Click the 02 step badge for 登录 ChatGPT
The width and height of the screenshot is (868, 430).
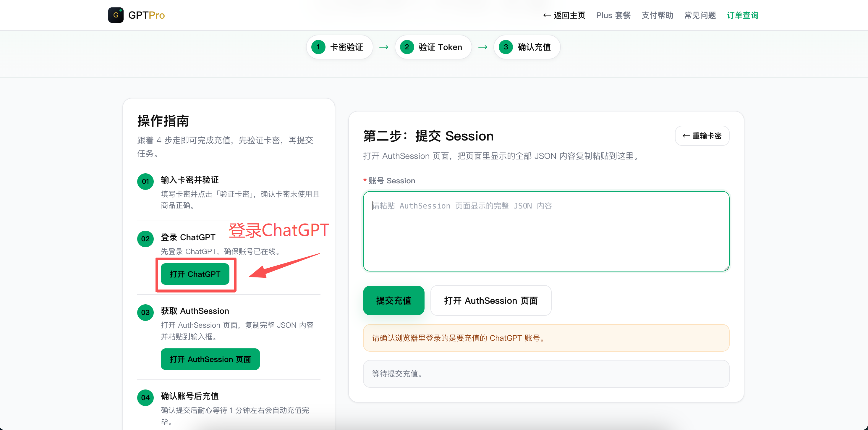point(145,239)
